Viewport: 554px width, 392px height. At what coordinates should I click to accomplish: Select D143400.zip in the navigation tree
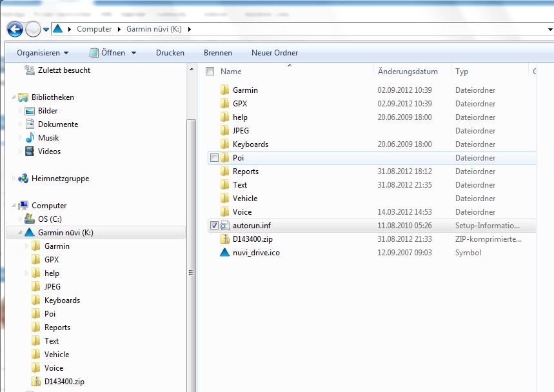point(64,382)
